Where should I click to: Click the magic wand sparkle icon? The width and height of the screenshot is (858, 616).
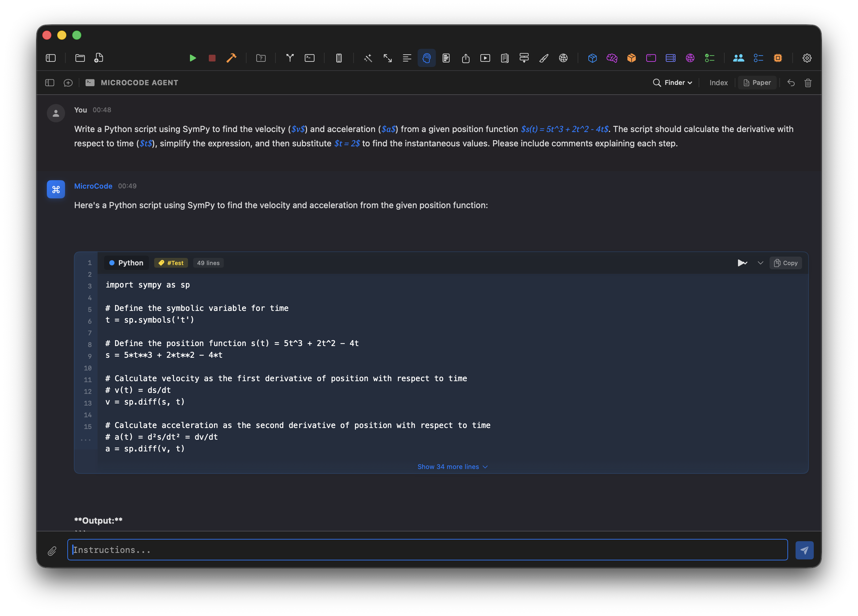click(368, 58)
